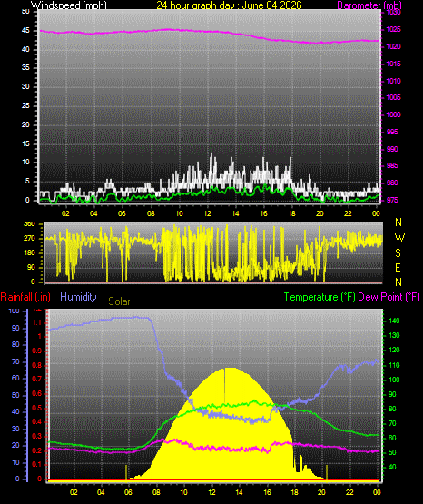Click the 'Windspeed (mph)' axis title

click(x=69, y=5)
